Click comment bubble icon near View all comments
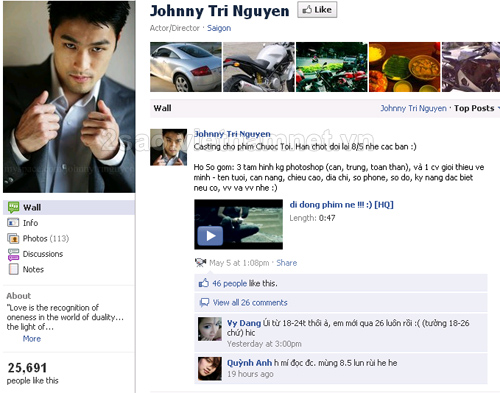The width and height of the screenshot is (500, 393). pyautogui.click(x=204, y=302)
